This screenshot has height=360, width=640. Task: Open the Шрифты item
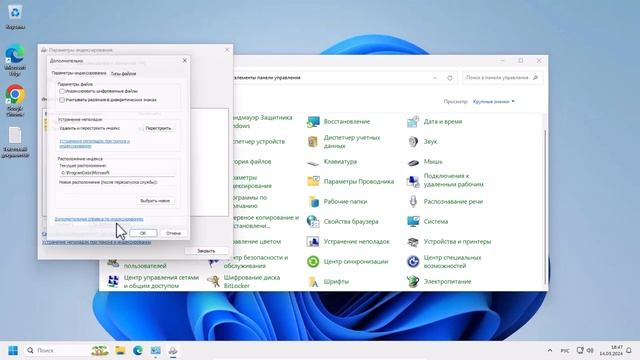pyautogui.click(x=328, y=282)
